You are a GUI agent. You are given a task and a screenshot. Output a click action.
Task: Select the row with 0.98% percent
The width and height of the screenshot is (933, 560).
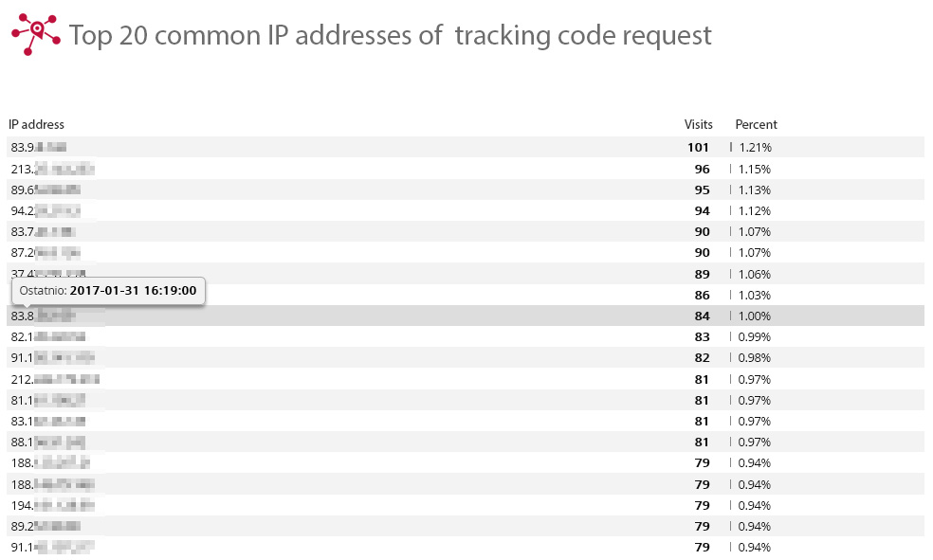point(466,358)
